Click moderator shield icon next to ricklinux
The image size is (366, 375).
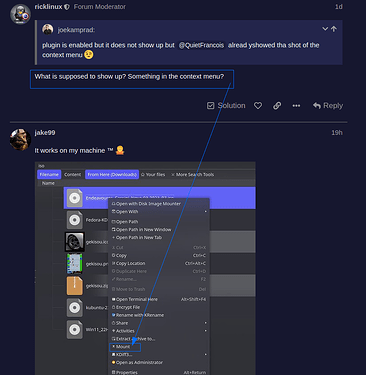67,7
